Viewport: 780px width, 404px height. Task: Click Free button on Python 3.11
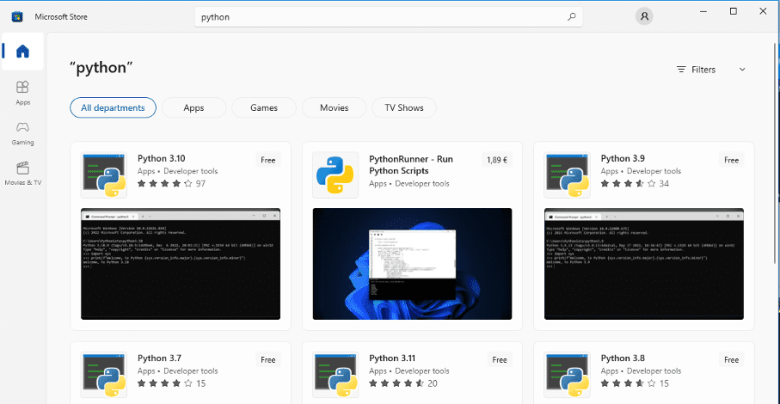point(500,360)
